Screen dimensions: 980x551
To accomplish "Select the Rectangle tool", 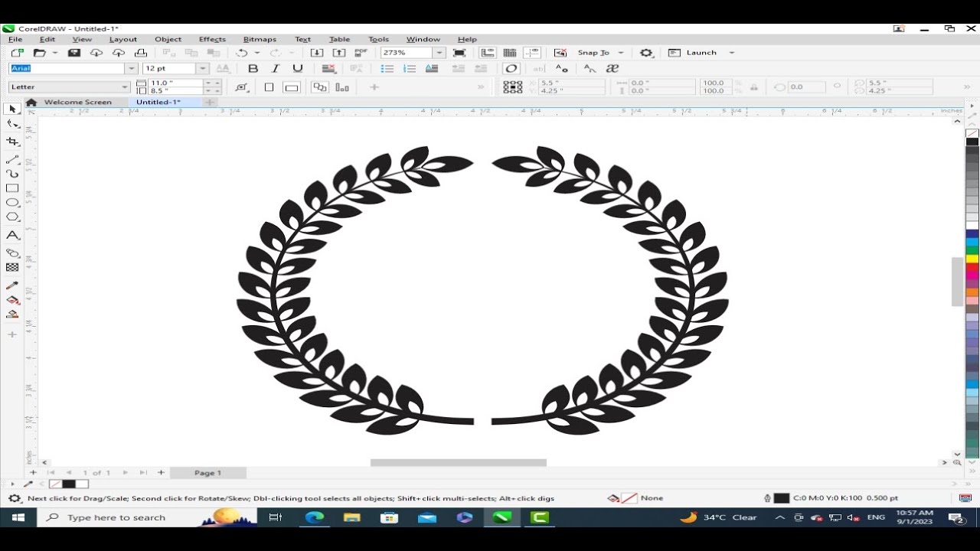I will [x=12, y=188].
